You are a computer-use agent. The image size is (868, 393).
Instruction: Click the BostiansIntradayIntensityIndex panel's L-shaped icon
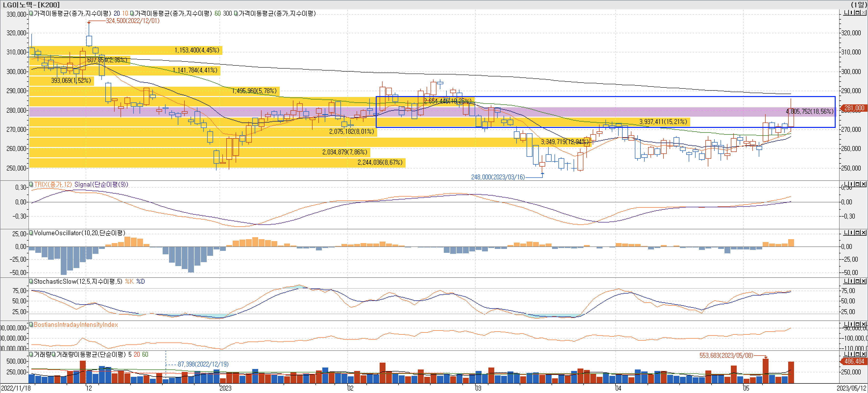coord(846,324)
